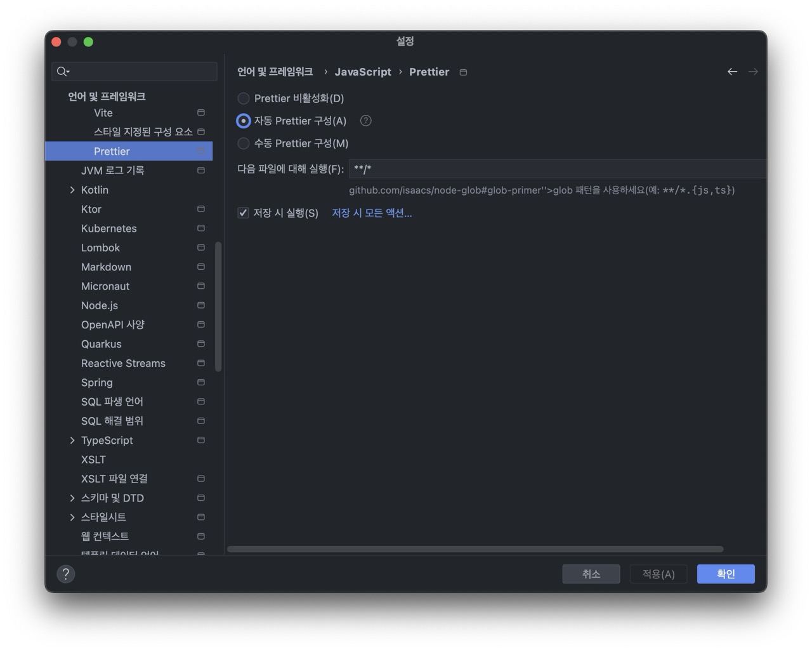812x652 pixels.
Task: Expand the 스키마 및 DTD node
Action: coord(72,498)
